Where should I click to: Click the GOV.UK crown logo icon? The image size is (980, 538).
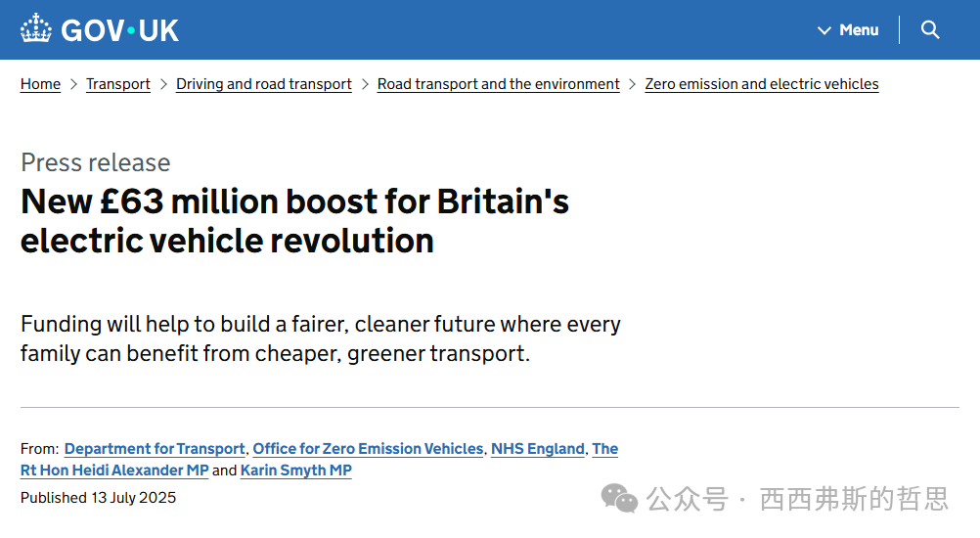tap(36, 29)
